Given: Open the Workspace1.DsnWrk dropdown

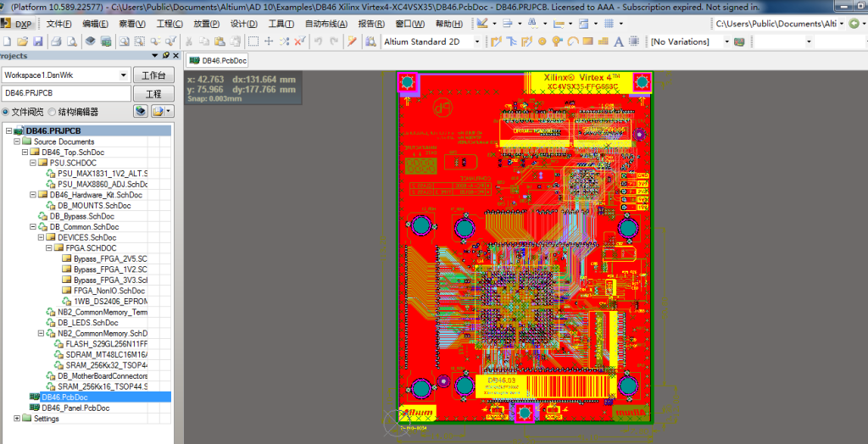Looking at the screenshot, I should pyautogui.click(x=123, y=75).
